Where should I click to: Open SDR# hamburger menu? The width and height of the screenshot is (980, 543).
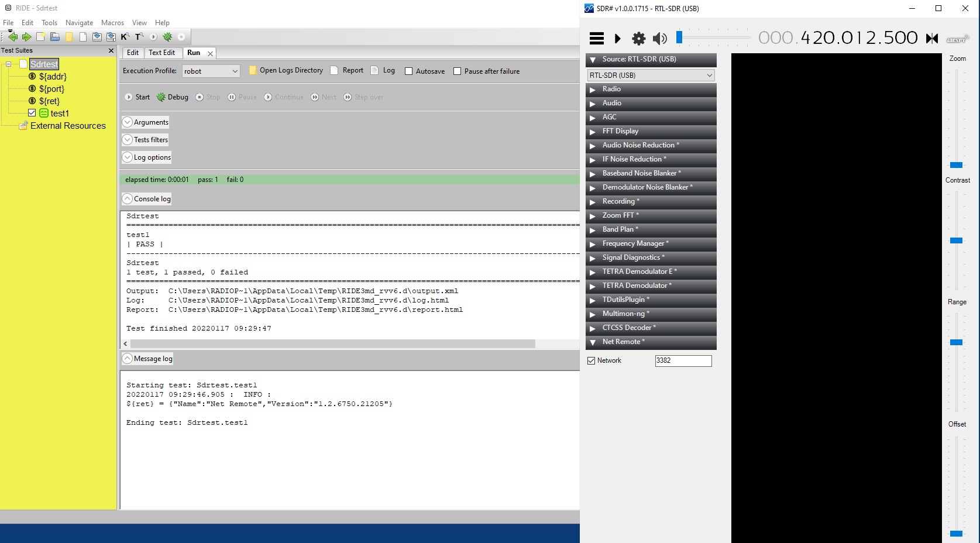click(597, 39)
